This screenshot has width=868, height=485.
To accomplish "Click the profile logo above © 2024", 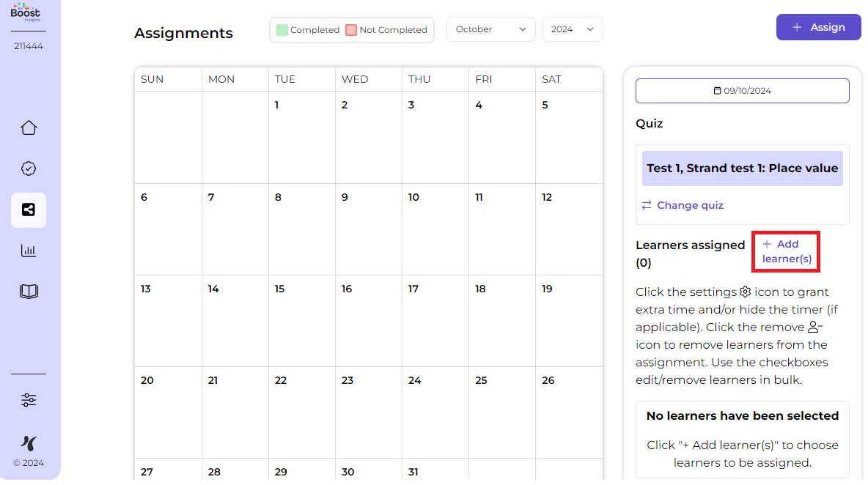I will pos(29,443).
